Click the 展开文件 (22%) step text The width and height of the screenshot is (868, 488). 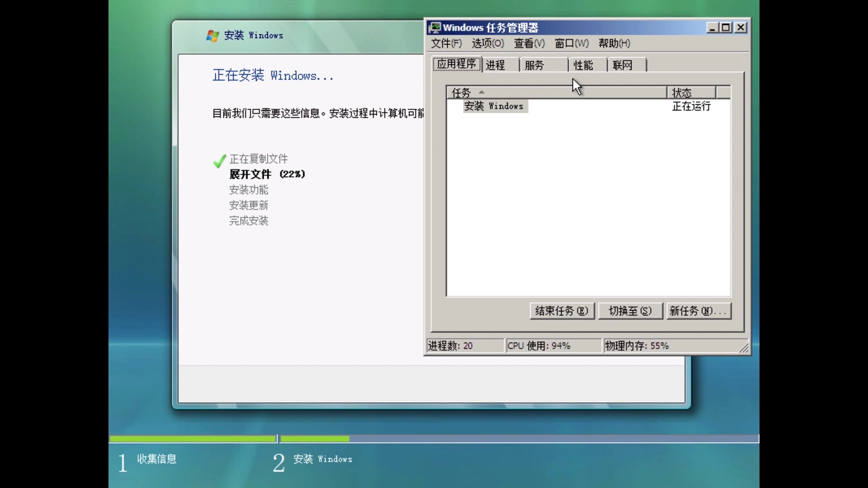267,174
